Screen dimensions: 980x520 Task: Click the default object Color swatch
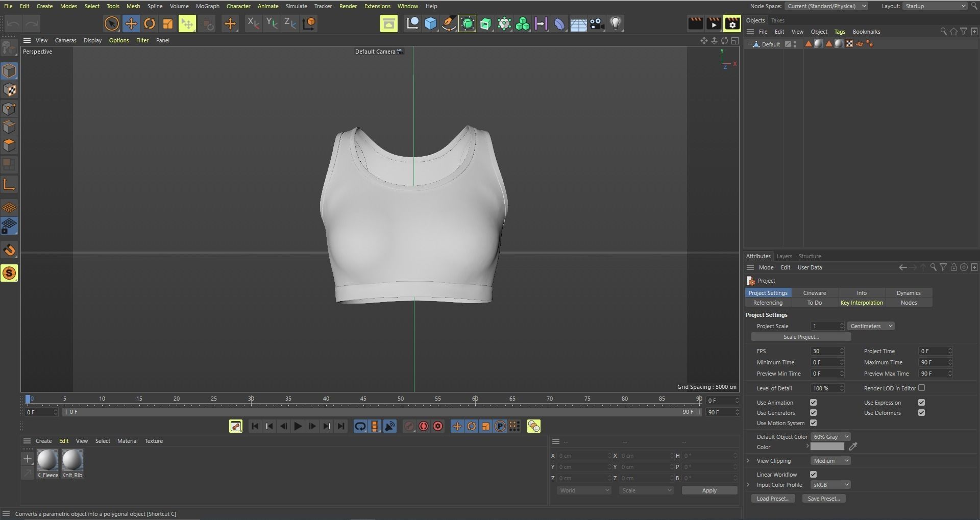point(826,447)
